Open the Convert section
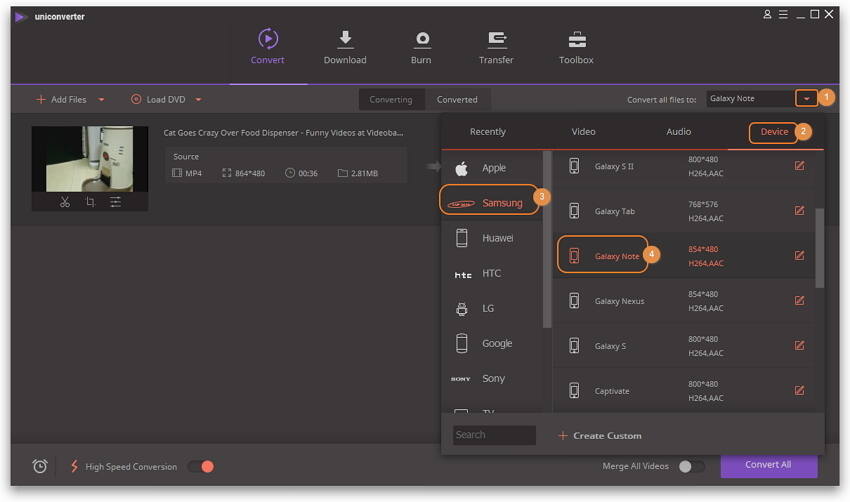The width and height of the screenshot is (850, 502). coord(268,47)
